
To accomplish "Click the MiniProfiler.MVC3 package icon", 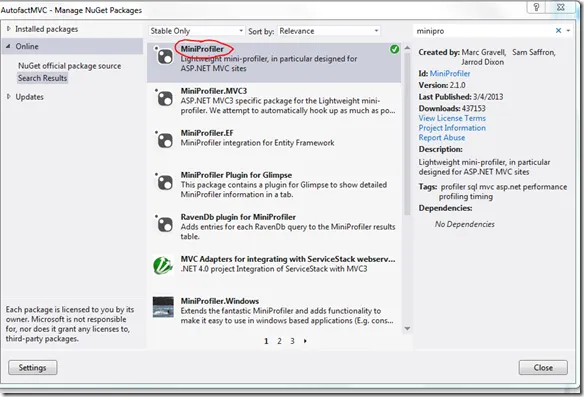I will [164, 98].
